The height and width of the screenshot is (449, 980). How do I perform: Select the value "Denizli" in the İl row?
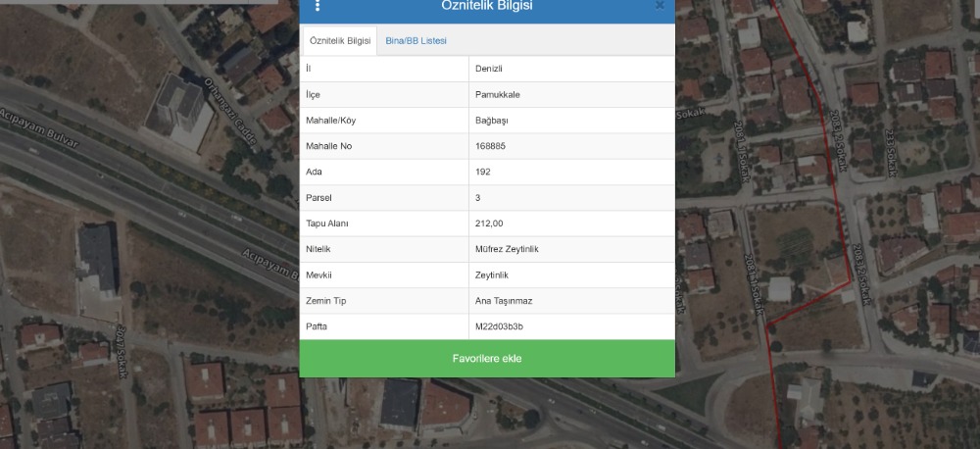coord(489,69)
